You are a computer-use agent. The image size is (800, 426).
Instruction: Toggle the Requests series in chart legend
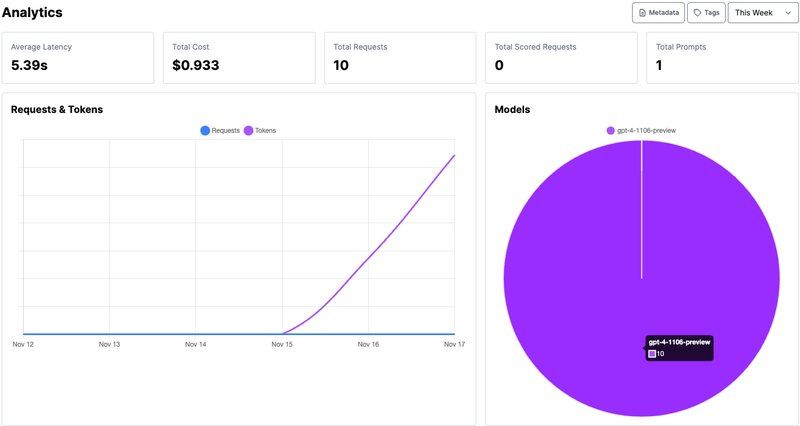220,131
